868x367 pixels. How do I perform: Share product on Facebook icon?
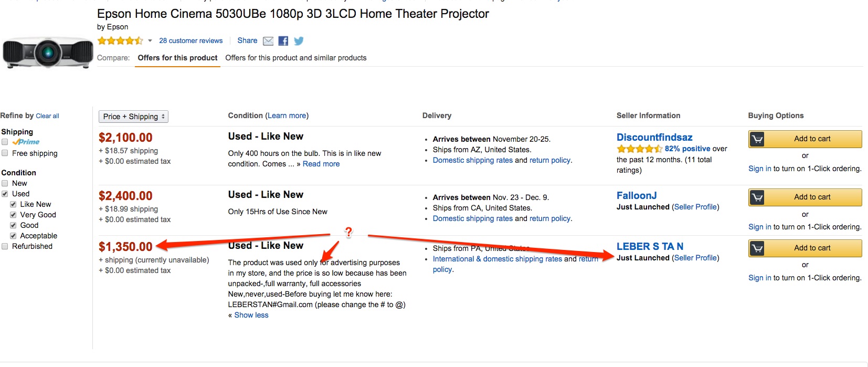pos(283,41)
